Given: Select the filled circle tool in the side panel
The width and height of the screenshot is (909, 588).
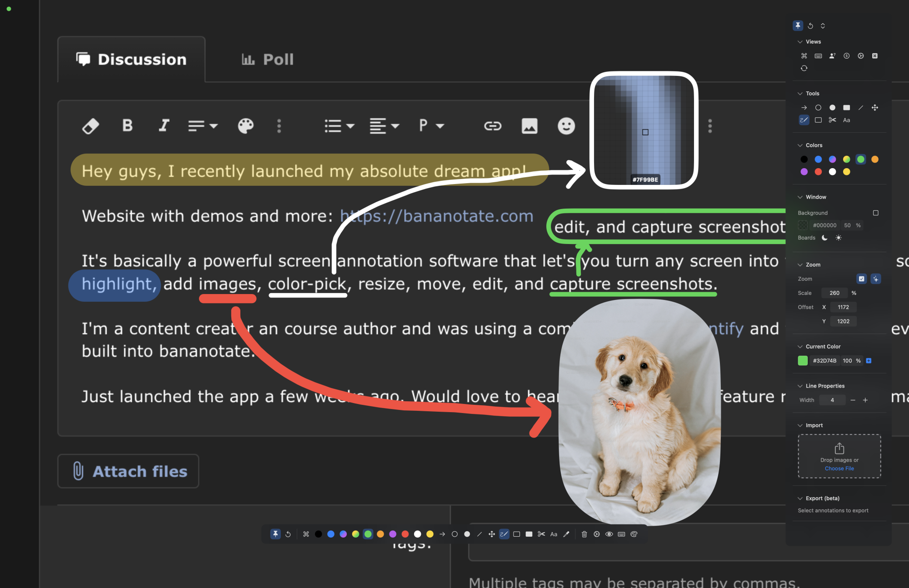Looking at the screenshot, I should coord(832,108).
